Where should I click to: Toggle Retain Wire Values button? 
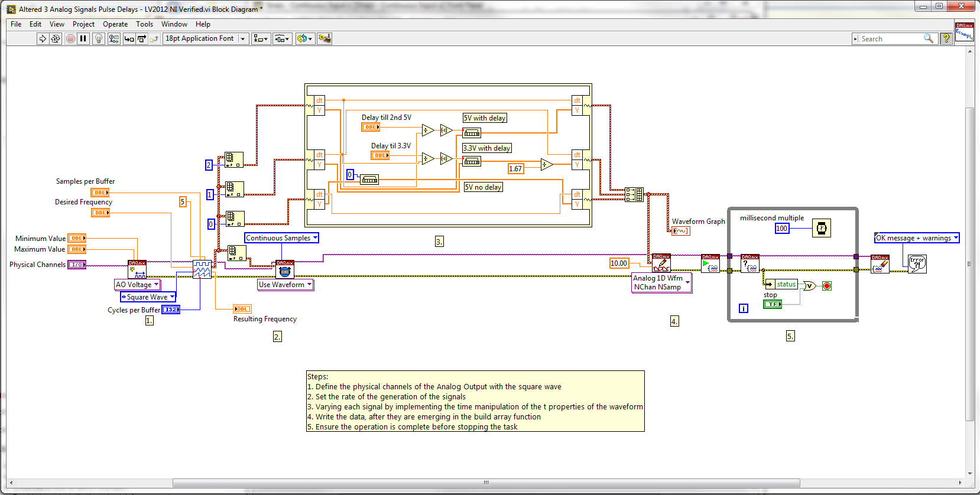coord(113,38)
